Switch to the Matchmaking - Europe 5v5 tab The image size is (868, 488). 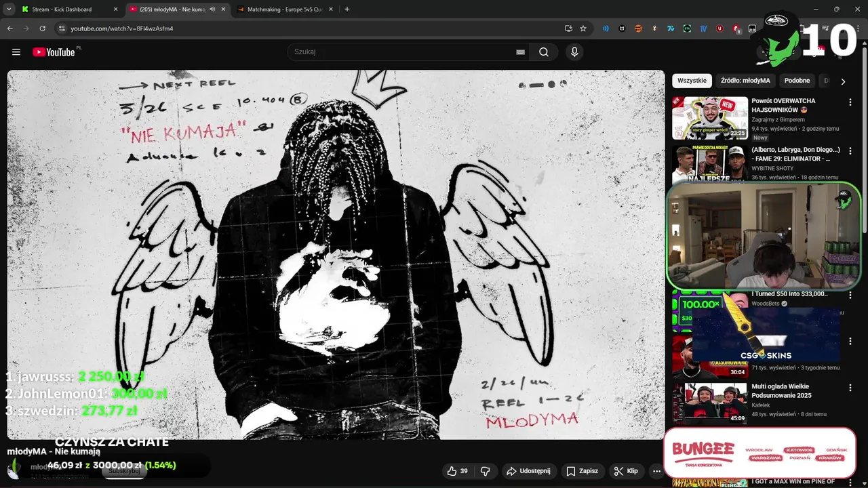[284, 9]
